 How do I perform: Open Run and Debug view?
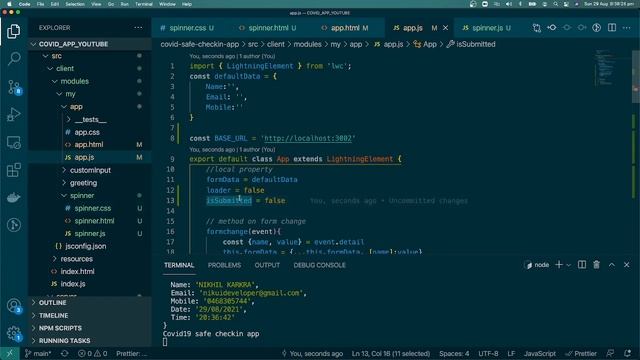tap(13, 115)
